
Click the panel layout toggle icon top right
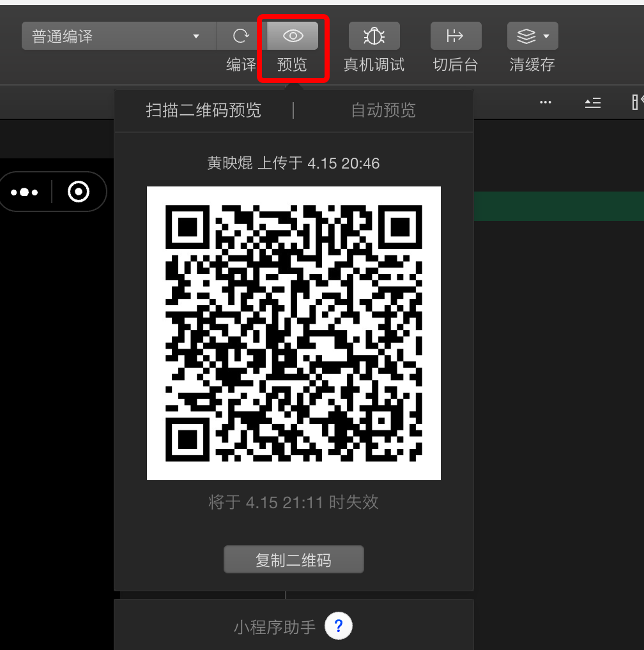coord(639,102)
